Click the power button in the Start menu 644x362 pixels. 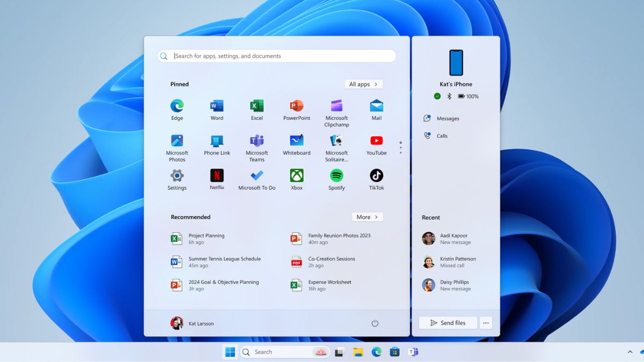pos(375,323)
